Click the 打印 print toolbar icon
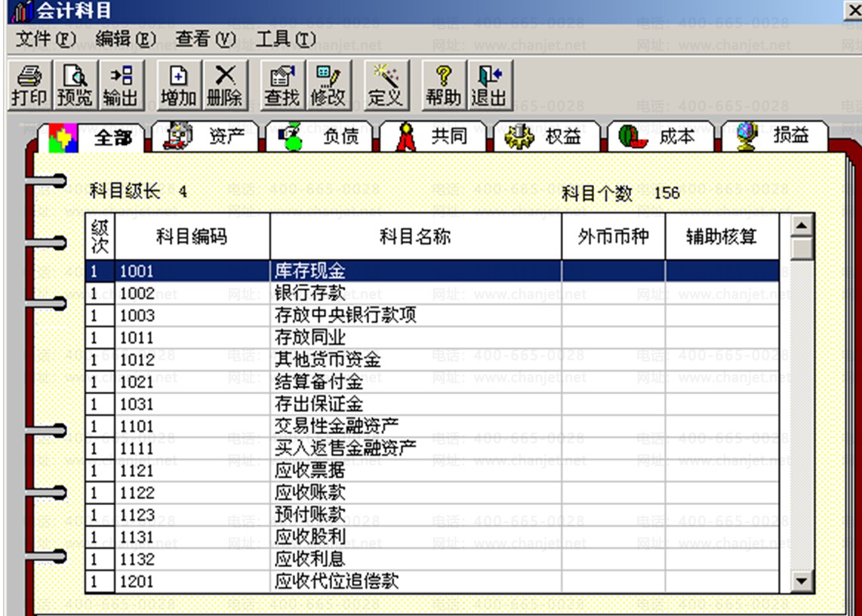The width and height of the screenshot is (862, 616). [29, 85]
